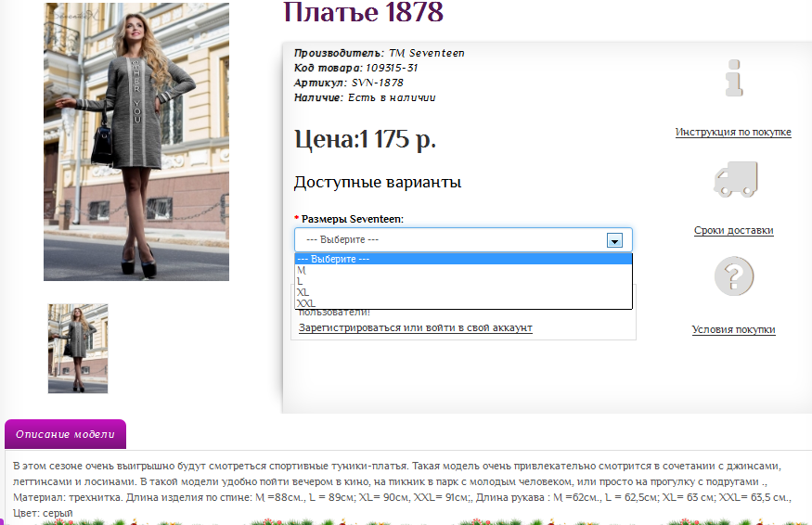Pick size XL from the size options
This screenshot has height=525, width=812.
pyautogui.click(x=303, y=292)
